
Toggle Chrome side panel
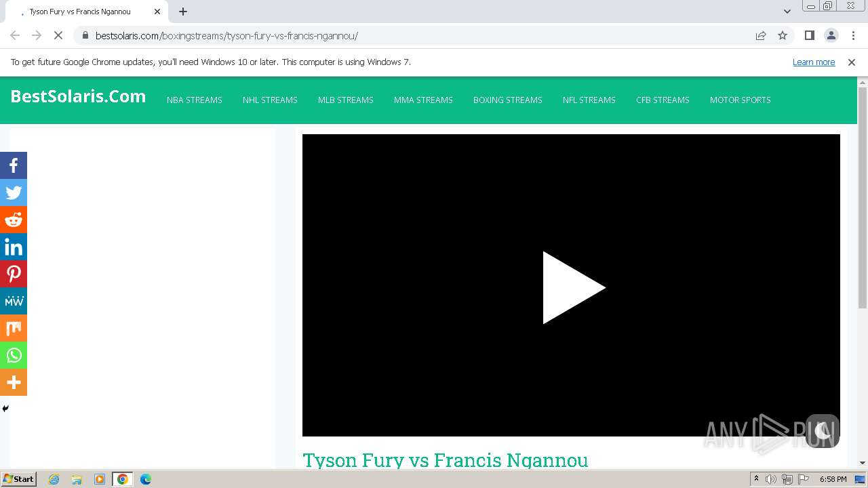coord(809,35)
